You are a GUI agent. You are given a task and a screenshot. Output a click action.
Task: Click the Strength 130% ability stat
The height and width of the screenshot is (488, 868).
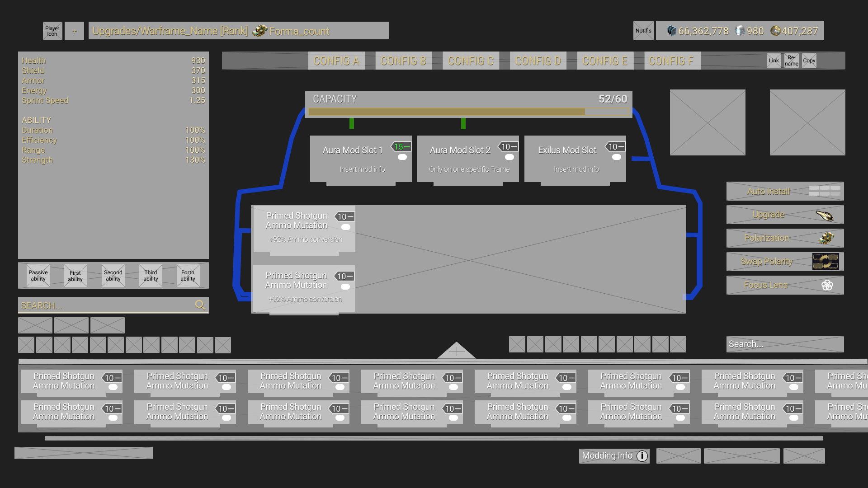113,160
